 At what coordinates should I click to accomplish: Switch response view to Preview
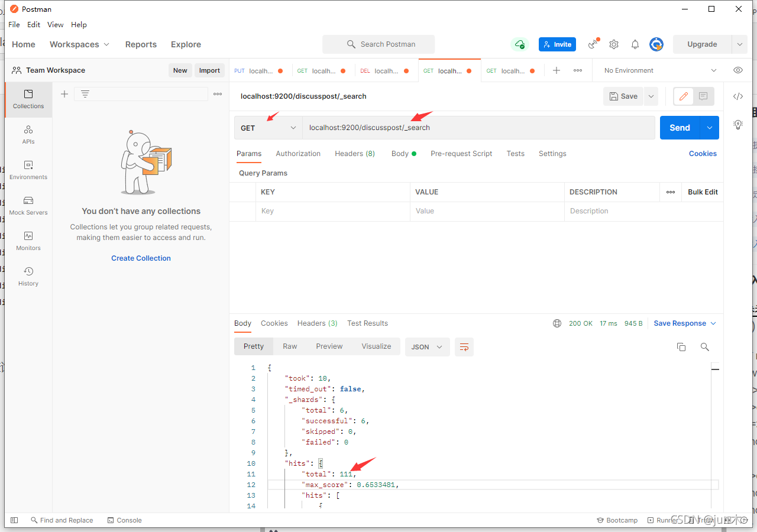tap(329, 346)
